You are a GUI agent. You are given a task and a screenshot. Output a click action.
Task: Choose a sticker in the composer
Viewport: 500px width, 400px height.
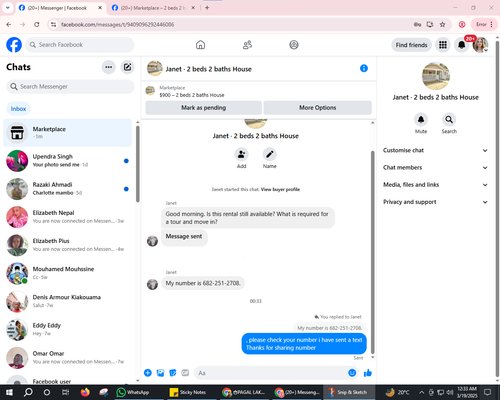click(x=173, y=373)
